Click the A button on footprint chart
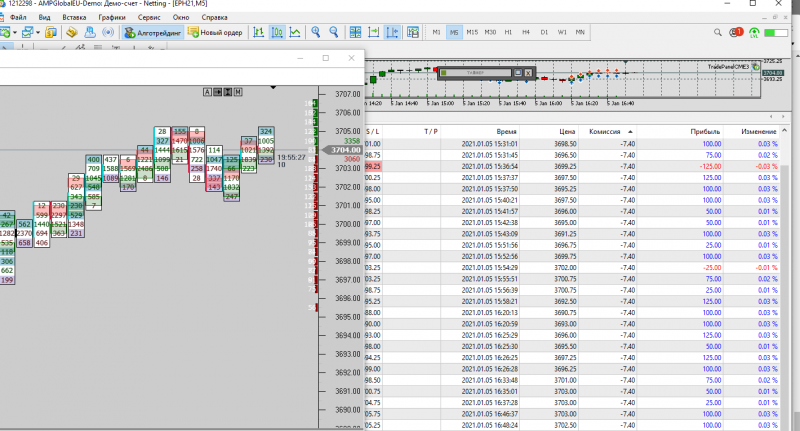 (x=207, y=92)
